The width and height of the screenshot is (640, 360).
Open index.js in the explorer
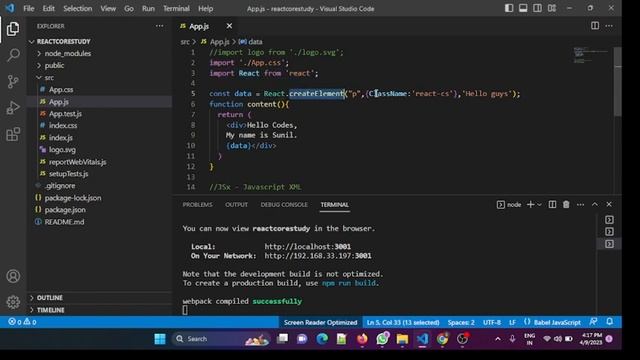point(61,138)
